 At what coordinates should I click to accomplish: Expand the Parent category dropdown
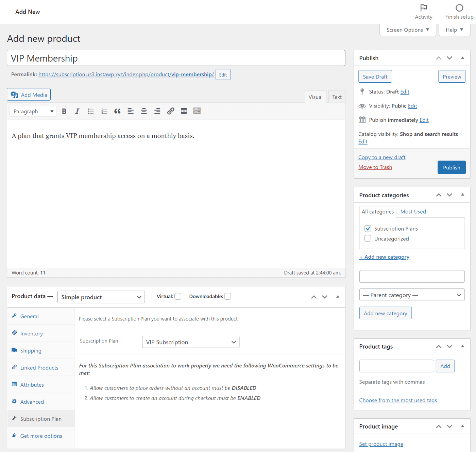[412, 295]
